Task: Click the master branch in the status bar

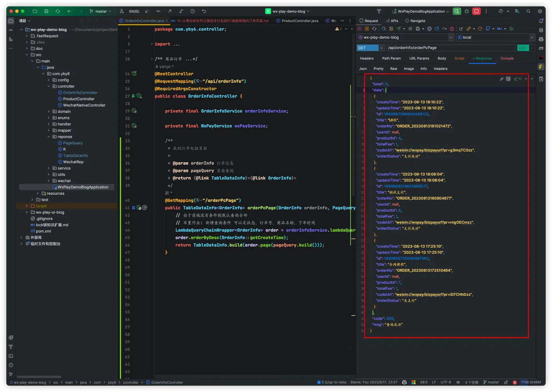Action: coord(491,383)
